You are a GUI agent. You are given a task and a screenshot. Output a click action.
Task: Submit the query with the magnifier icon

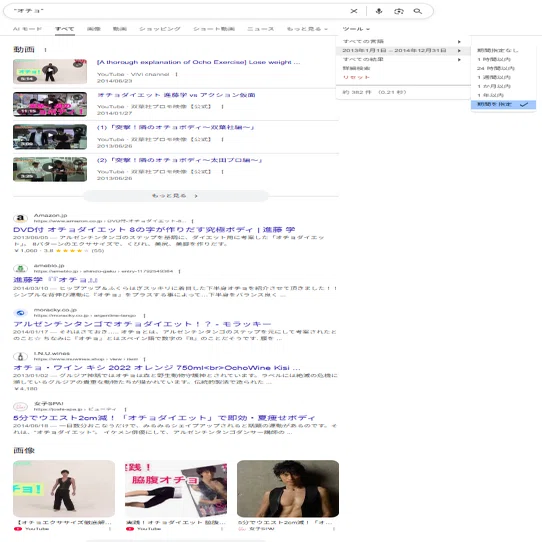point(418,11)
